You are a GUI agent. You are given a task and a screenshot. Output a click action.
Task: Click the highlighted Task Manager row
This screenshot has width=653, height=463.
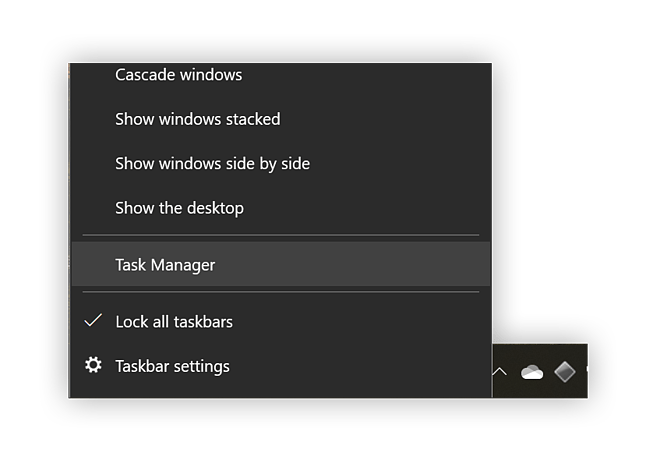(280, 265)
